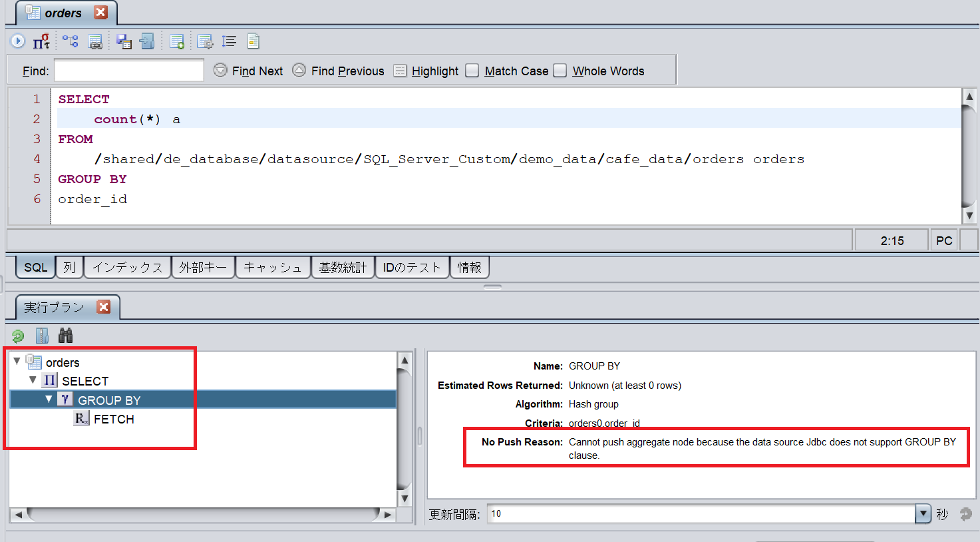This screenshot has height=542, width=980.
Task: Open the インデックス tab
Action: point(127,267)
